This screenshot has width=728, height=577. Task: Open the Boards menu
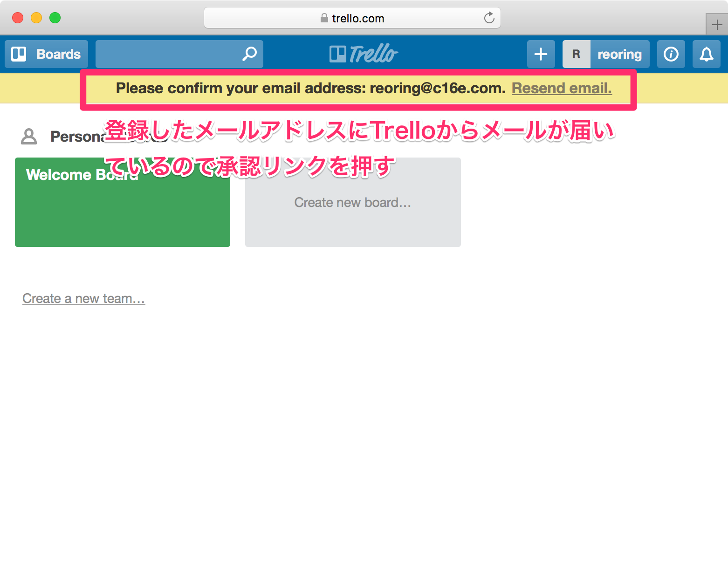click(46, 54)
